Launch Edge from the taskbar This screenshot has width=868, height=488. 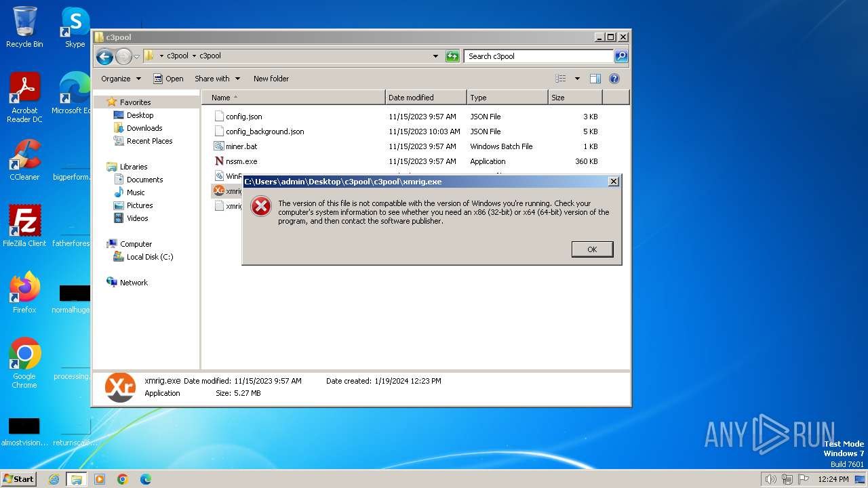point(146,479)
